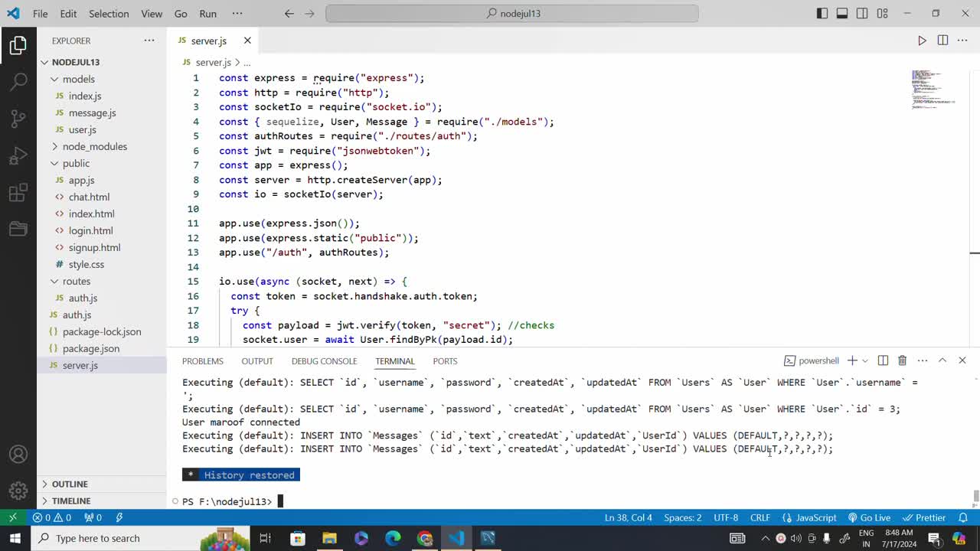Add a new terminal with plus icon
980x551 pixels.
(x=851, y=360)
